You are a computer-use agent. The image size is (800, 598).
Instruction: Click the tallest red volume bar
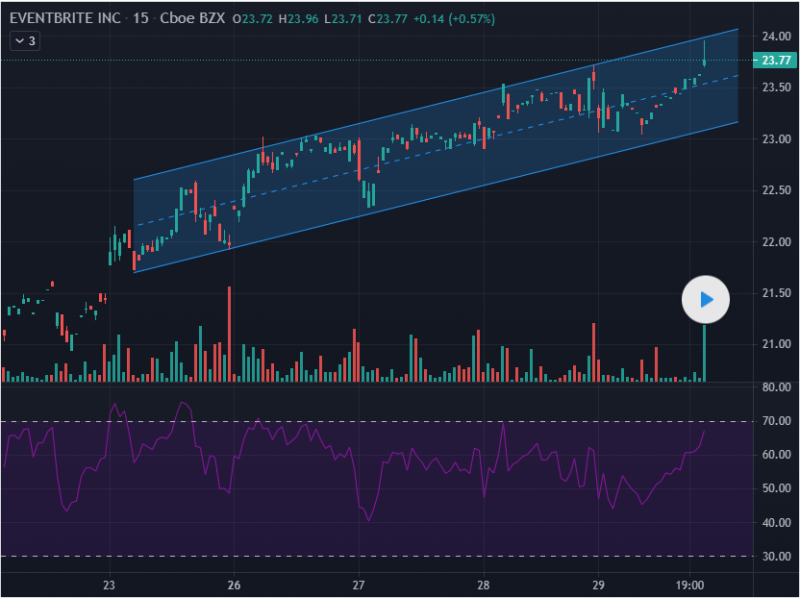point(230,335)
